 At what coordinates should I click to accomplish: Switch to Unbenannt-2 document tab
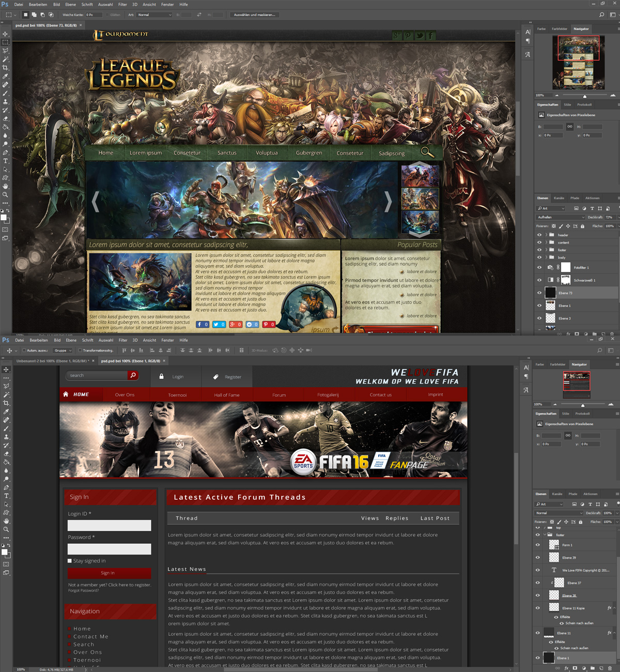[52, 361]
